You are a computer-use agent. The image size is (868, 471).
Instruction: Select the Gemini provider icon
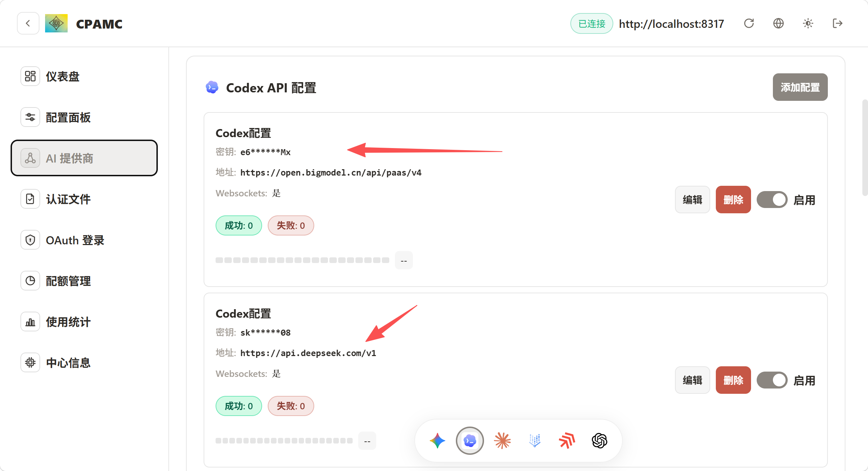438,441
